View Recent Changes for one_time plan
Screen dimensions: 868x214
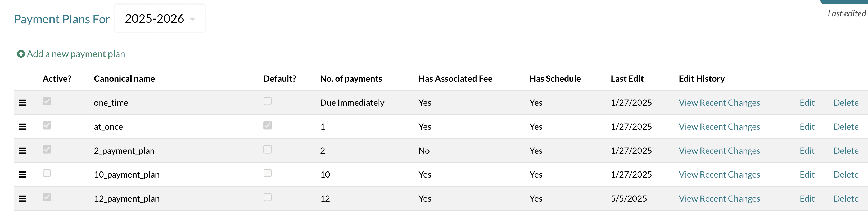[719, 102]
